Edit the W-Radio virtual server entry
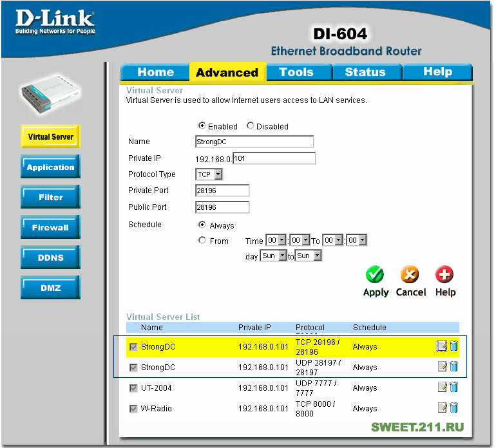The height and width of the screenshot is (448, 496). (443, 407)
